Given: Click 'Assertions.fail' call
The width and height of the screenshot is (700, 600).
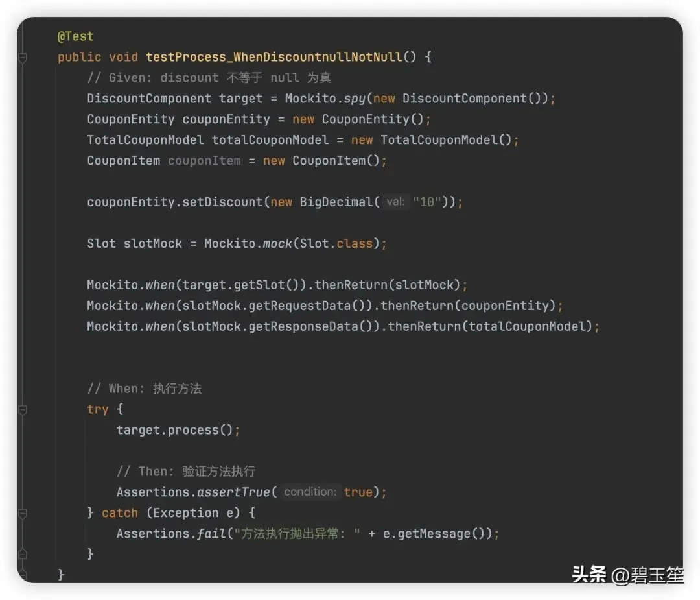Looking at the screenshot, I should [x=171, y=534].
